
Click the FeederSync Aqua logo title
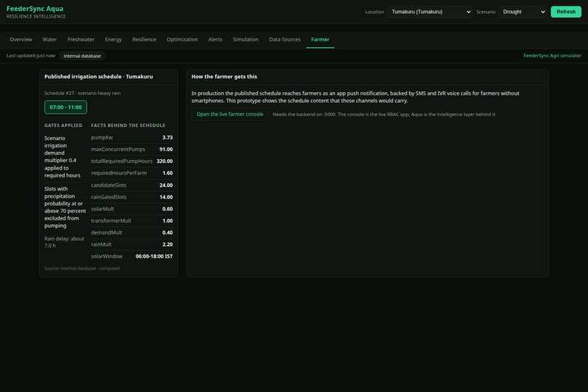tap(35, 9)
